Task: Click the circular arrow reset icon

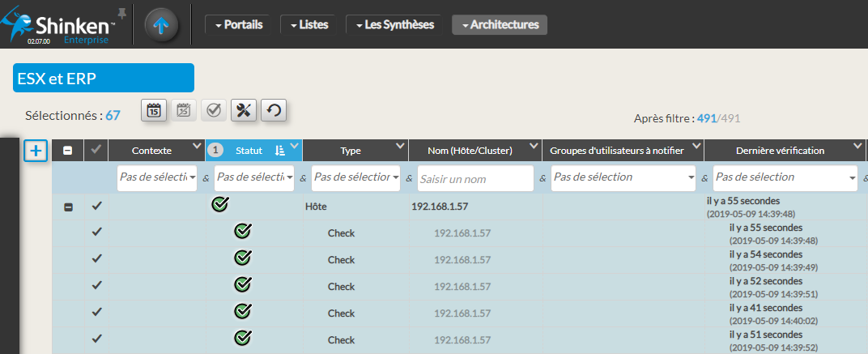Action: (274, 110)
